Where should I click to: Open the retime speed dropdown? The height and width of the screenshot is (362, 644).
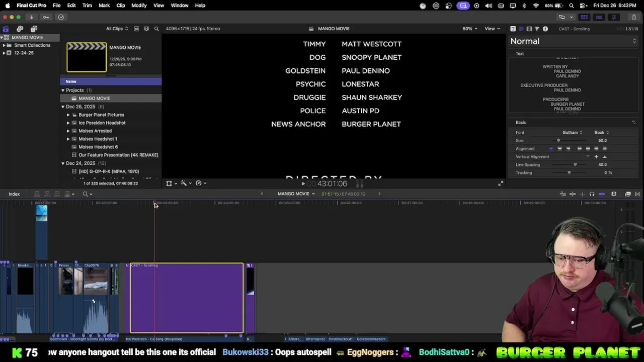[201, 184]
